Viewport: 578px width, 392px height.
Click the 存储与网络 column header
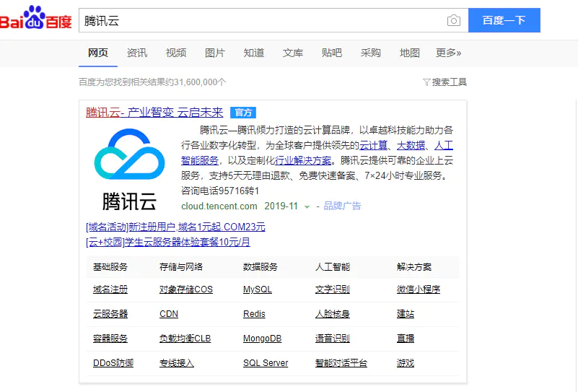(181, 266)
